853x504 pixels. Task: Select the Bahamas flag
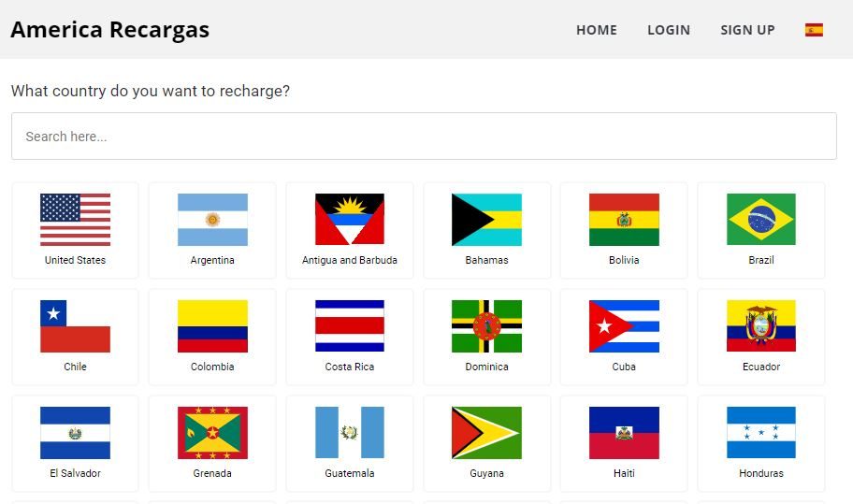(x=487, y=220)
